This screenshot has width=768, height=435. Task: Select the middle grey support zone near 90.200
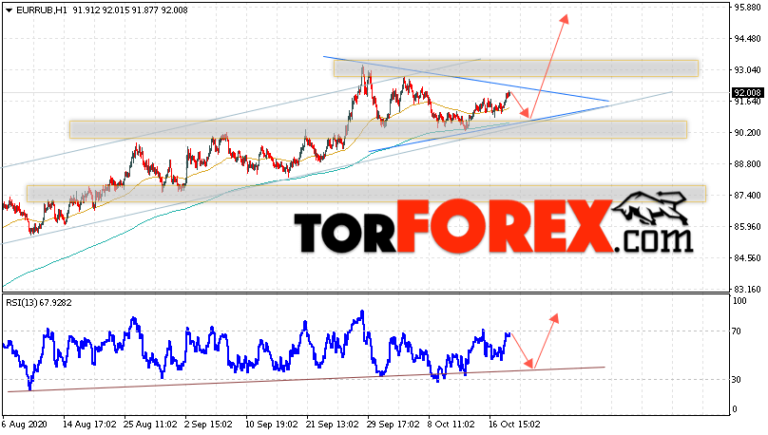(378, 129)
